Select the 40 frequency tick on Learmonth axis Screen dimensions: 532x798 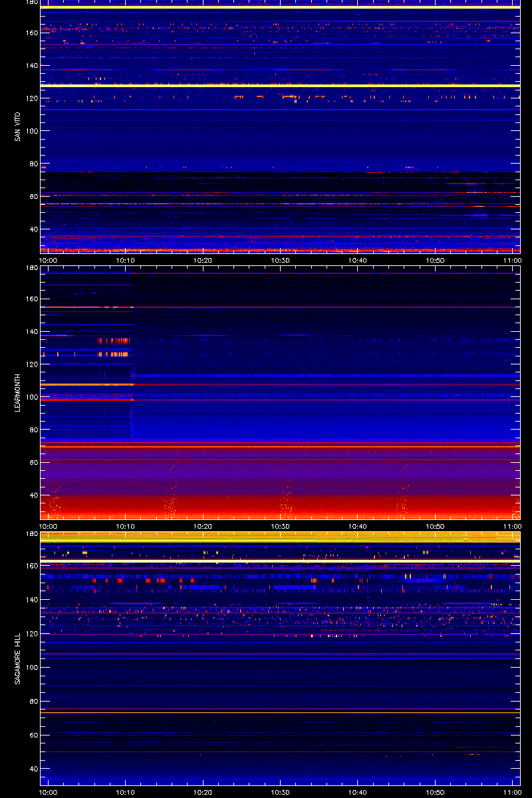[x=33, y=495]
